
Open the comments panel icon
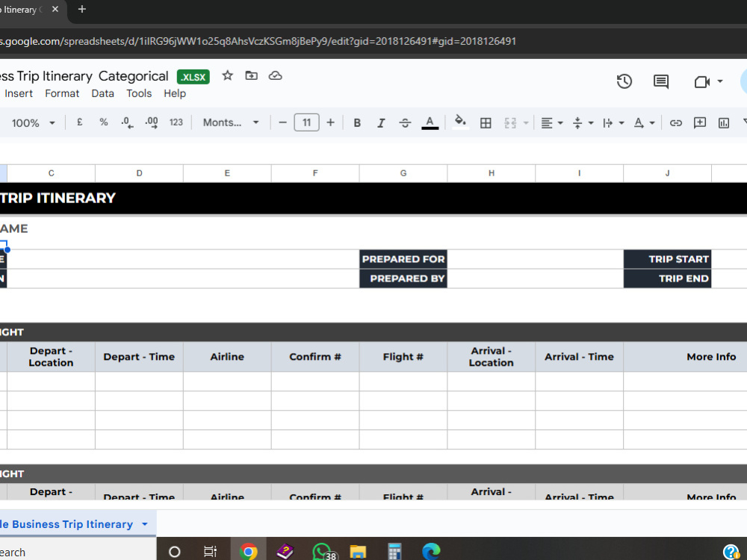coord(661,81)
